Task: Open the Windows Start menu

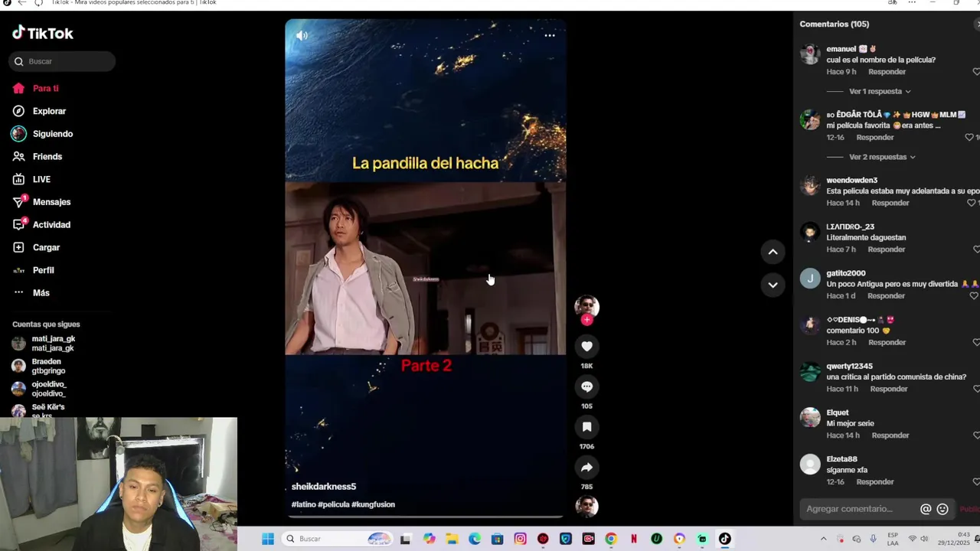Action: (268, 539)
